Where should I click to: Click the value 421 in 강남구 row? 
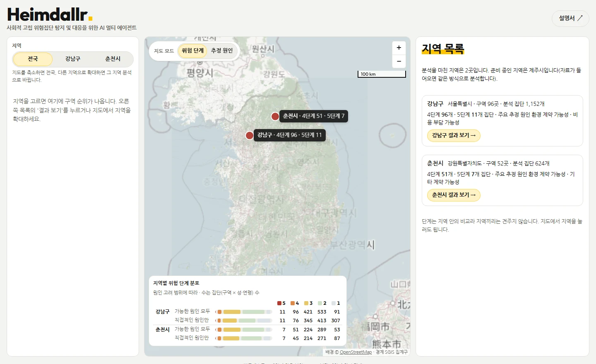click(308, 312)
